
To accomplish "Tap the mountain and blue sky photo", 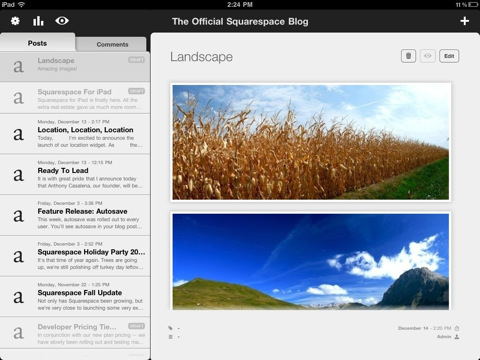I will pyautogui.click(x=311, y=262).
